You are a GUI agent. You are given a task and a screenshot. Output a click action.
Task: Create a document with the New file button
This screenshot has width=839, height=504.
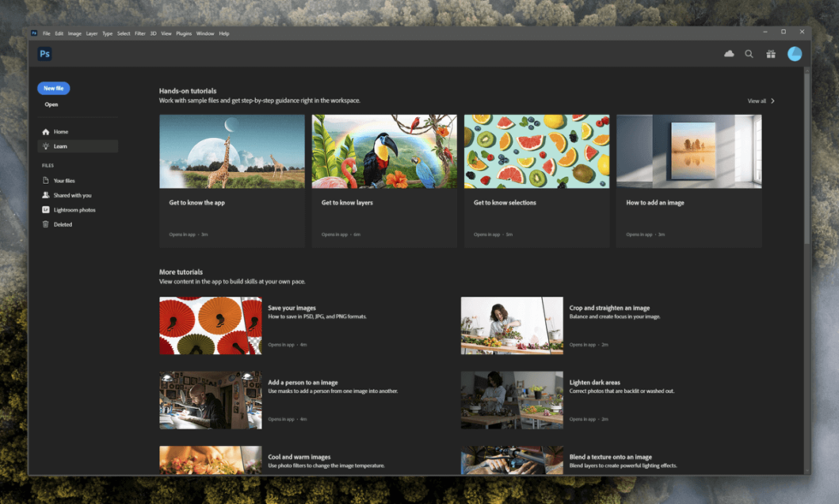[x=53, y=87]
